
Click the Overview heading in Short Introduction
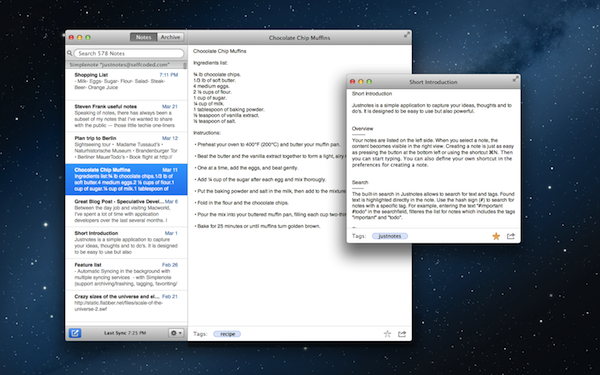[x=362, y=129]
